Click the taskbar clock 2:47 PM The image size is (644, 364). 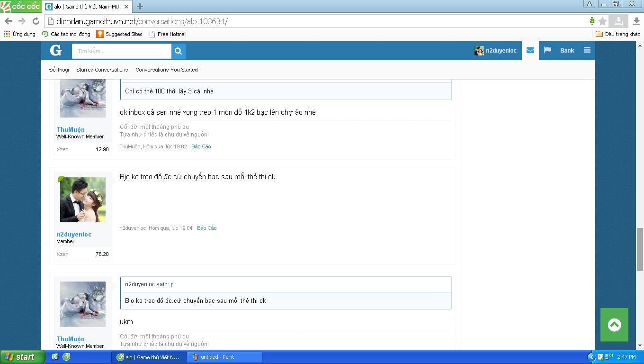tap(626, 357)
